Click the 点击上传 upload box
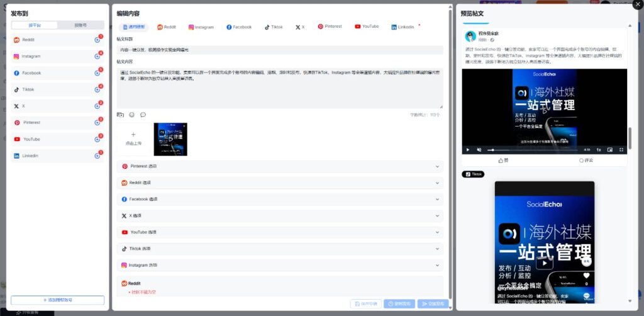The width and height of the screenshot is (644, 316). (133, 138)
